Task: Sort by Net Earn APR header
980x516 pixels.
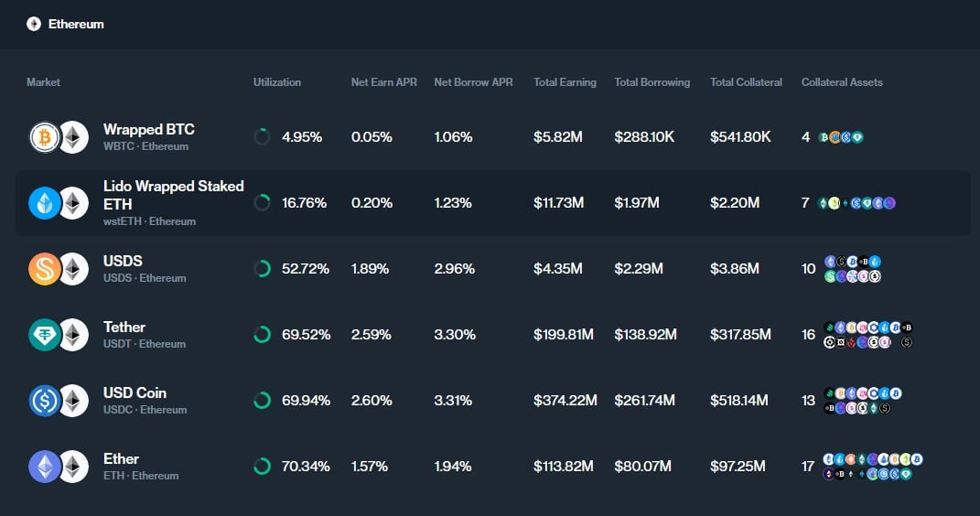Action: tap(383, 82)
